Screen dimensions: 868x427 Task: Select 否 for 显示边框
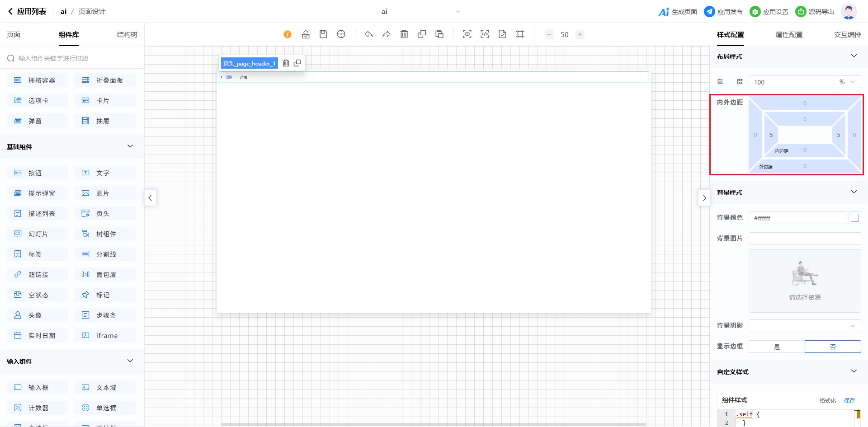(833, 347)
